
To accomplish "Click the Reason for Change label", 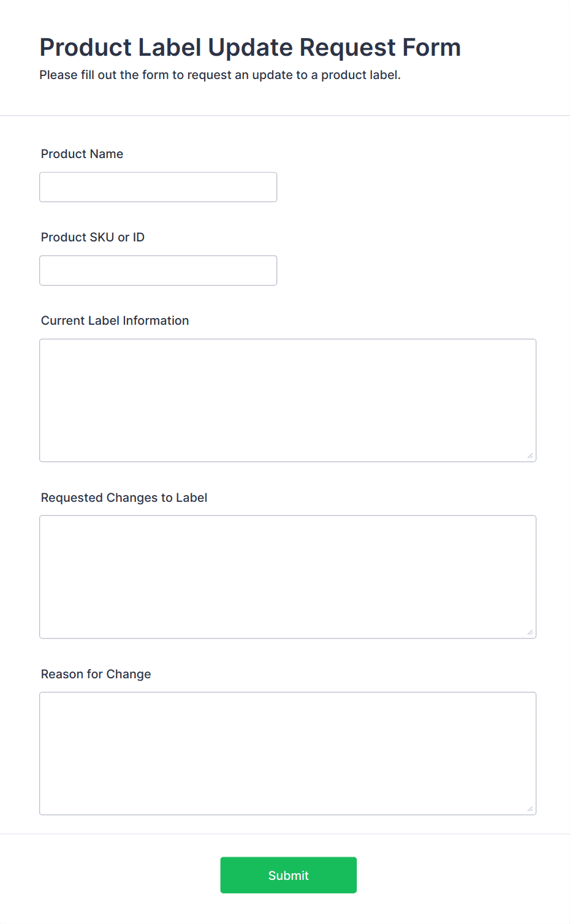I will point(96,674).
